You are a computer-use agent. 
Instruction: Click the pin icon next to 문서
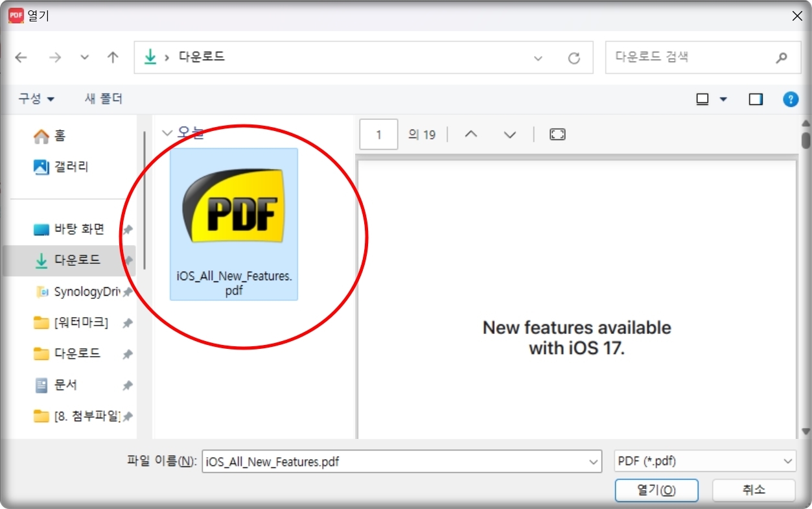[128, 385]
